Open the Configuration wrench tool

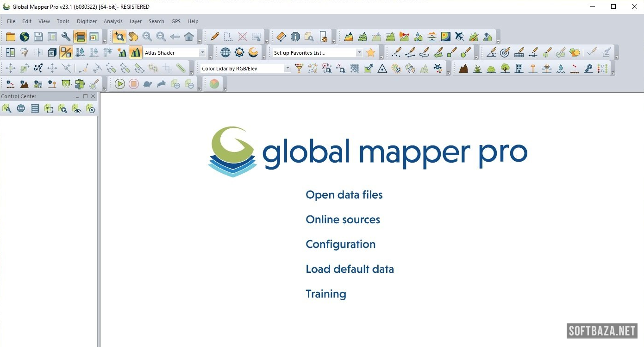[x=66, y=37]
